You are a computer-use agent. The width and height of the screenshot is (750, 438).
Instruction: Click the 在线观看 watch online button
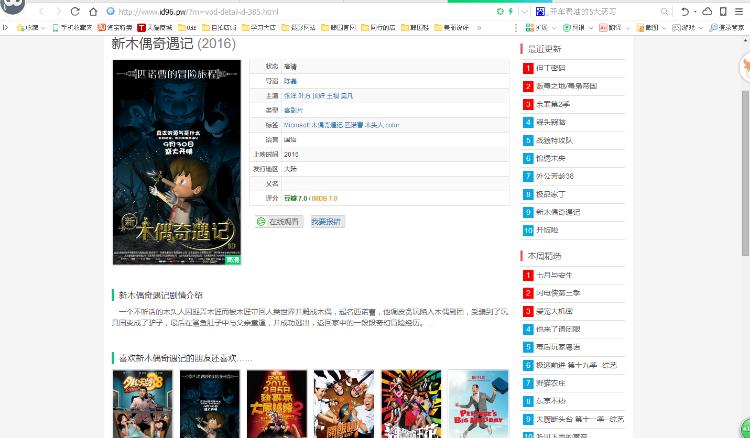(279, 221)
